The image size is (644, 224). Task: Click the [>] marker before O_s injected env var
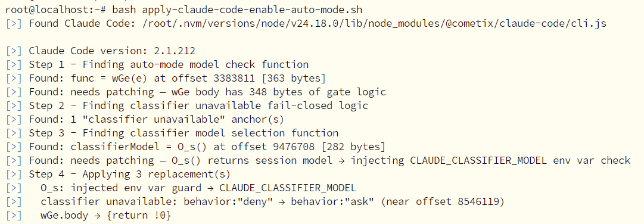[14, 188]
